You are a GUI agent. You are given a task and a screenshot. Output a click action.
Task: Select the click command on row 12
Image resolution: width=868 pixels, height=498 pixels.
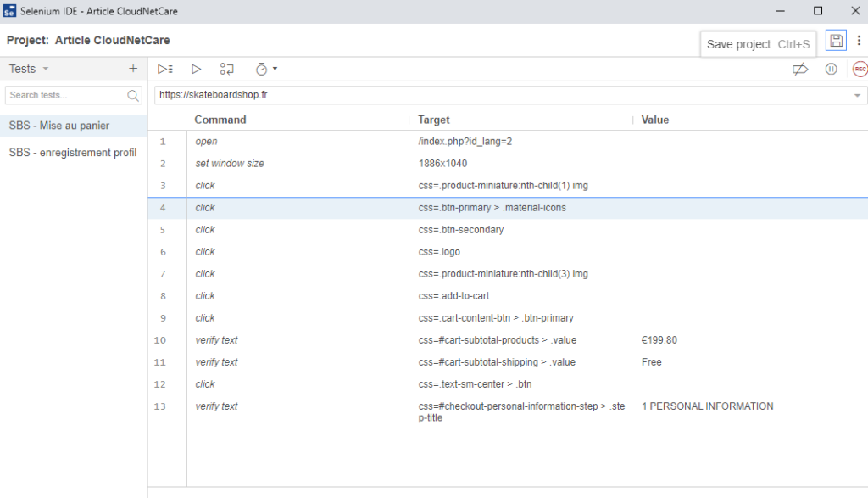point(205,383)
